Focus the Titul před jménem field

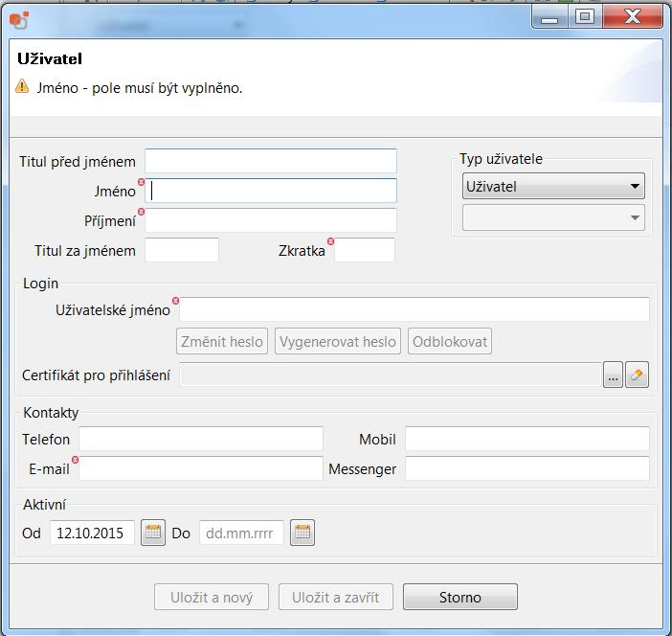271,161
